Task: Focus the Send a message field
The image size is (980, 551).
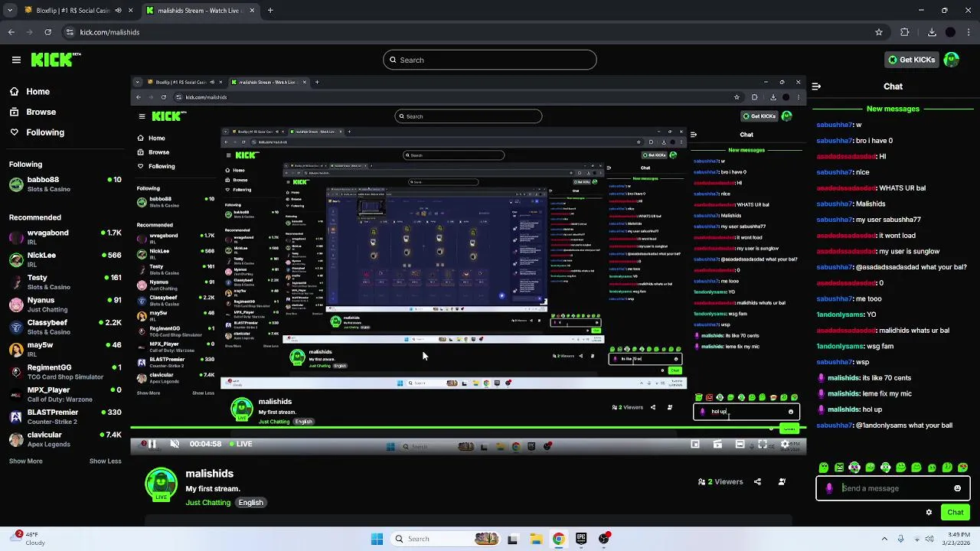Action: (893, 488)
